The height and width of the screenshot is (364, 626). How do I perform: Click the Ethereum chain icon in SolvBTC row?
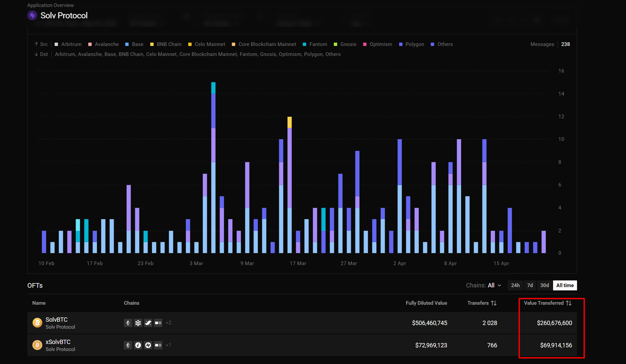click(x=128, y=323)
